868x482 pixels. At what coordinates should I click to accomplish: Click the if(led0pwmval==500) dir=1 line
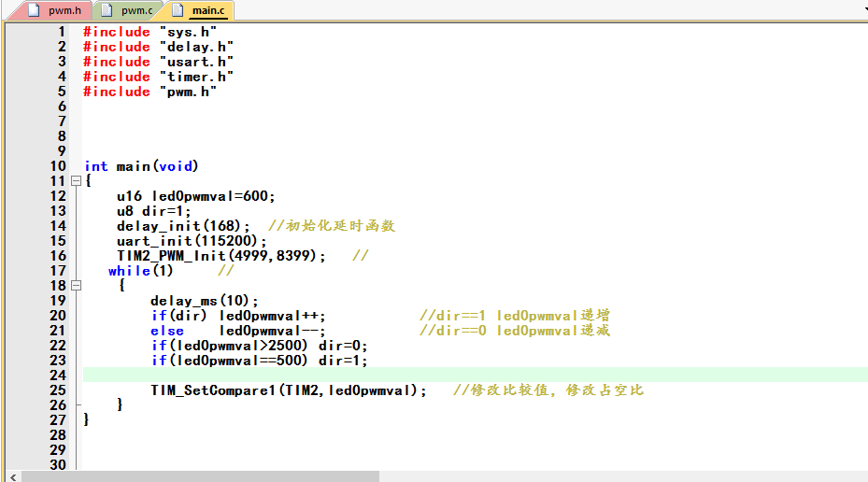click(x=259, y=361)
